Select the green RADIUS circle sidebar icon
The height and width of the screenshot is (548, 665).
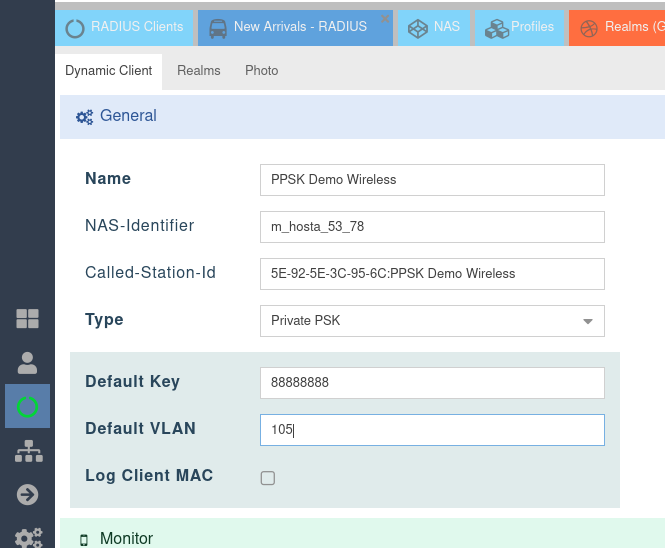27,407
